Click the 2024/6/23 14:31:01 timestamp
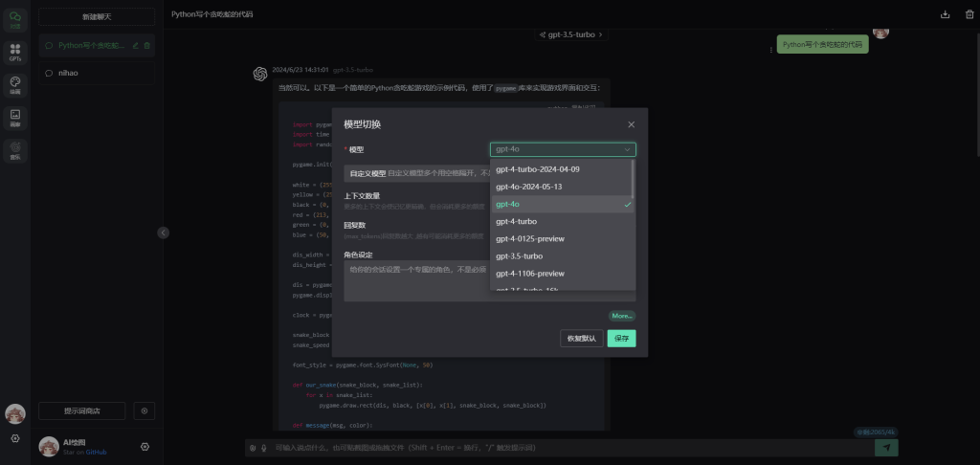 [x=300, y=70]
